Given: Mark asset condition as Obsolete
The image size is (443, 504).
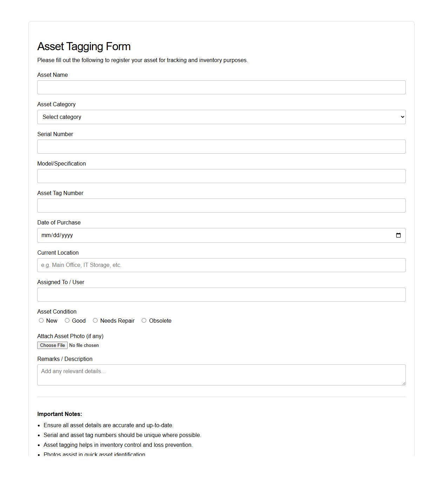Looking at the screenshot, I should (144, 321).
